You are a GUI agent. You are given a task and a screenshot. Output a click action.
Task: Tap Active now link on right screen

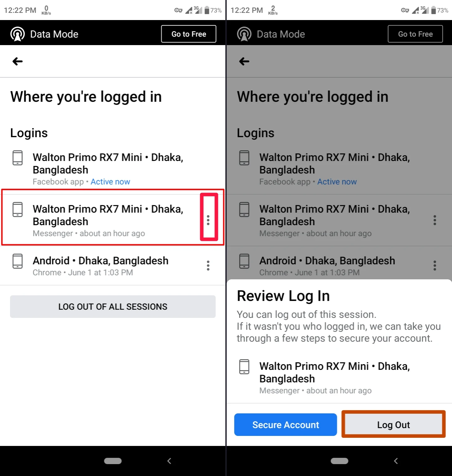pyautogui.click(x=337, y=182)
